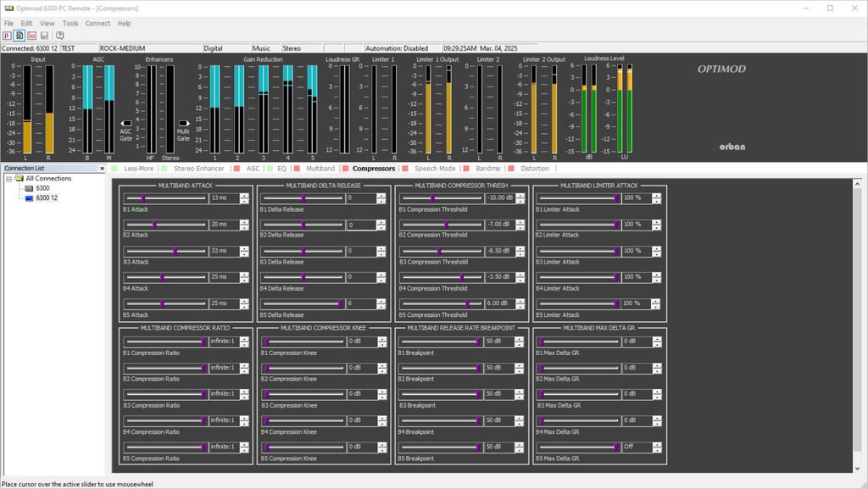Click the B5 Max Delta GR slider handle
868x489 pixels.
pyautogui.click(x=616, y=447)
